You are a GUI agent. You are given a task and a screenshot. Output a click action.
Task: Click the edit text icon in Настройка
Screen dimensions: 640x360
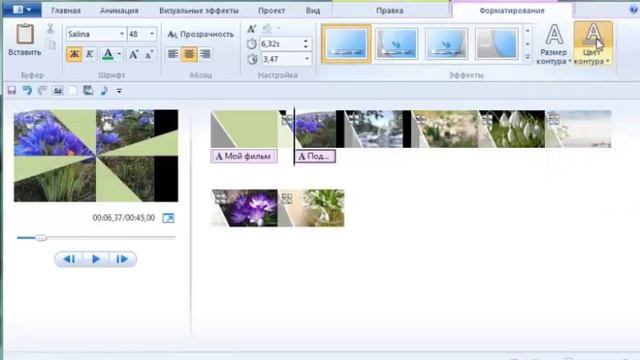tap(251, 29)
